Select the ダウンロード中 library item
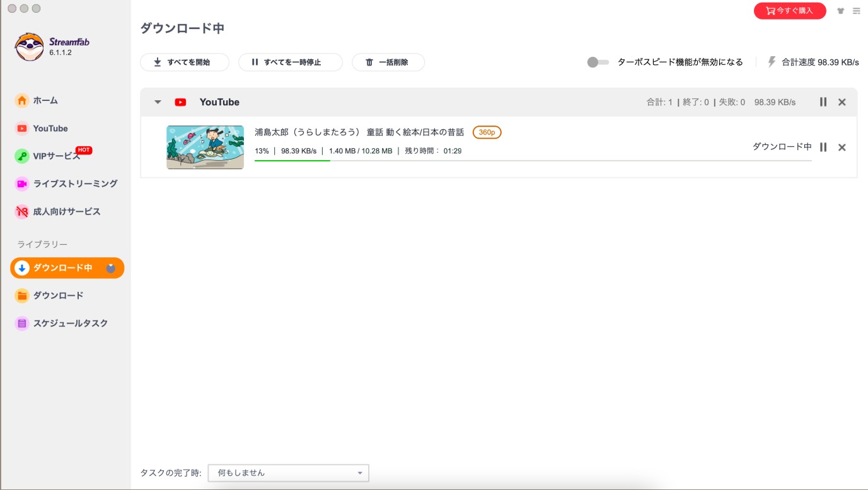 tap(67, 268)
